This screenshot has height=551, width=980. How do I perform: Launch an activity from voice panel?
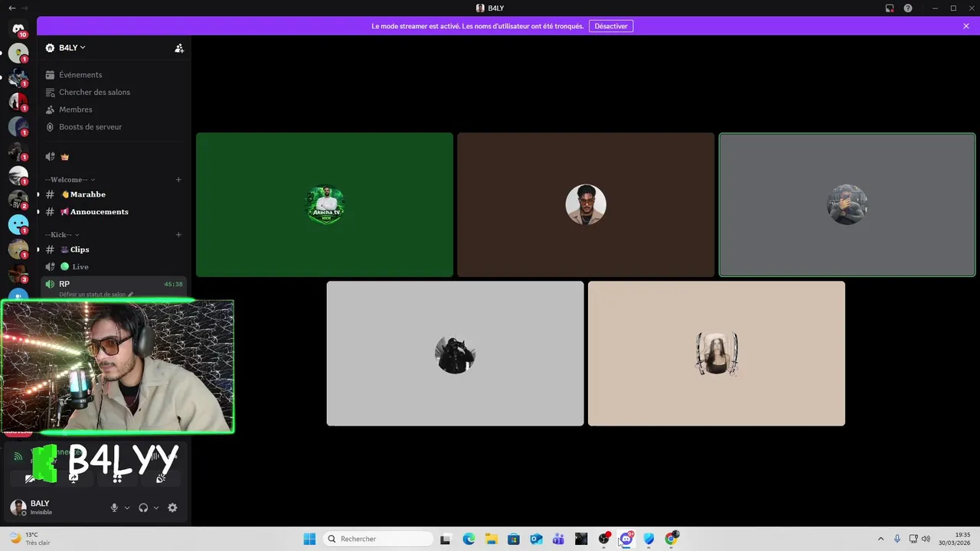(117, 478)
